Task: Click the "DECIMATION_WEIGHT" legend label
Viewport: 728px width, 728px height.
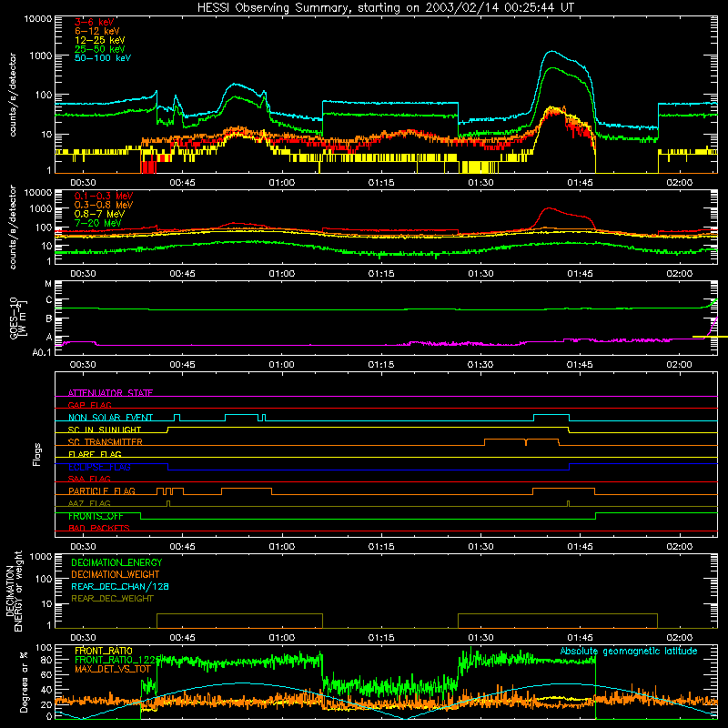Action: click(x=116, y=574)
